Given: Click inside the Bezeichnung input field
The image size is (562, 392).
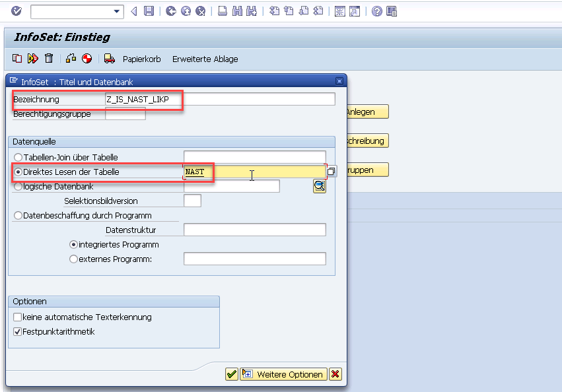Looking at the screenshot, I should click(x=218, y=99).
